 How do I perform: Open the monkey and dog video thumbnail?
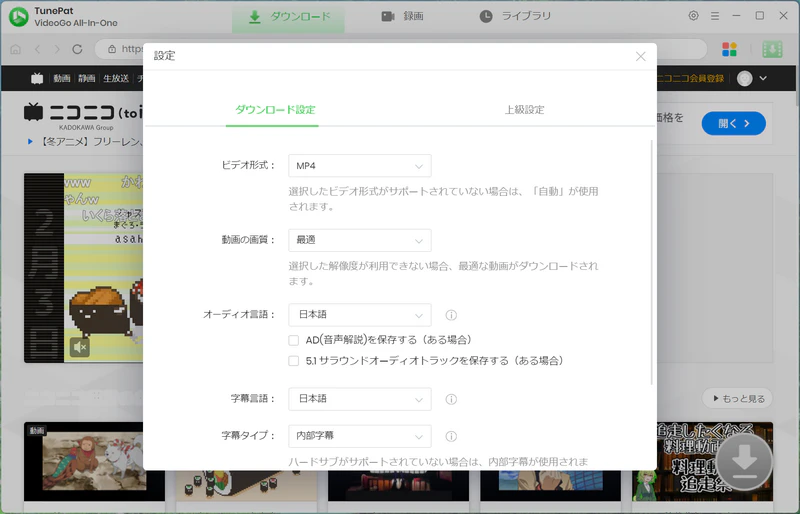point(94,461)
